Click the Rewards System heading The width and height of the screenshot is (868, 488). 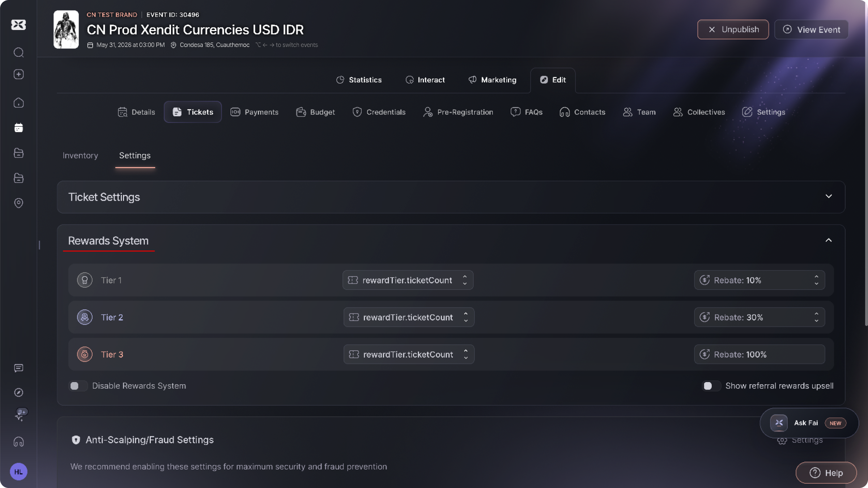click(109, 241)
